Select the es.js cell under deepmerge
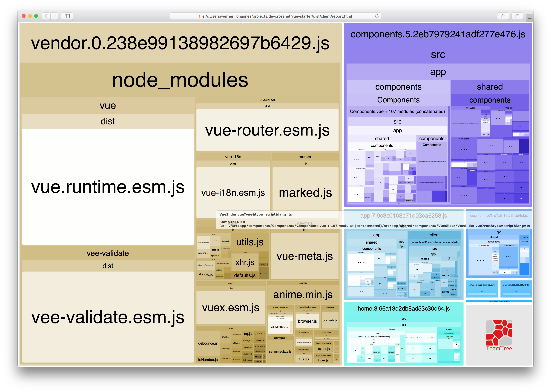Image resolution: width=551 pixels, height=392 pixels. pos(304,359)
